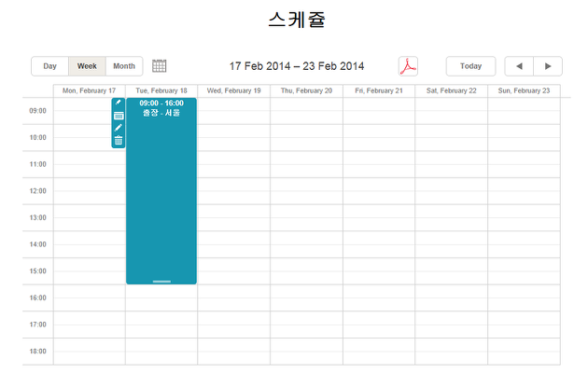Delete the event with the trash icon
Viewport: 588px width, 387px height.
[x=119, y=141]
